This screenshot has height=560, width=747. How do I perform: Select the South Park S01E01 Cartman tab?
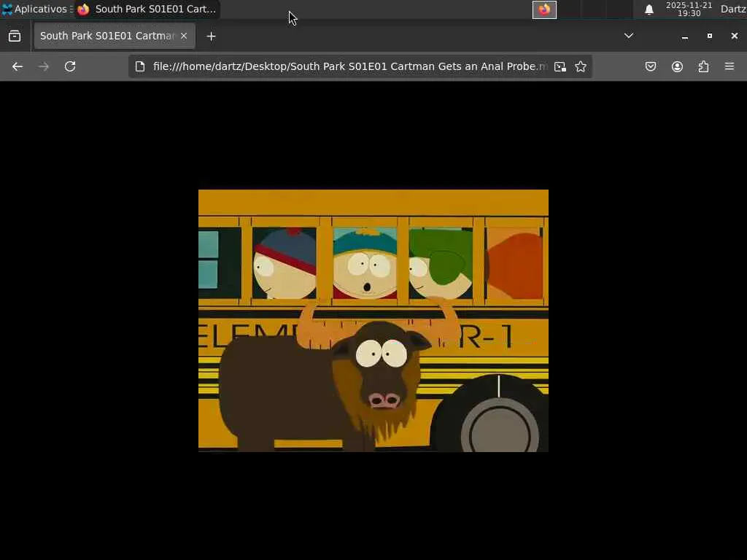(x=115, y=36)
